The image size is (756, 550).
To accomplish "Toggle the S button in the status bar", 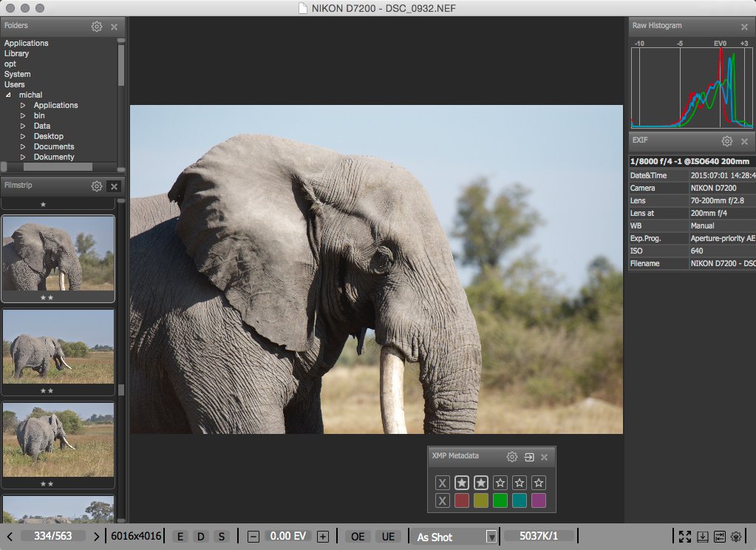I will coord(221,537).
